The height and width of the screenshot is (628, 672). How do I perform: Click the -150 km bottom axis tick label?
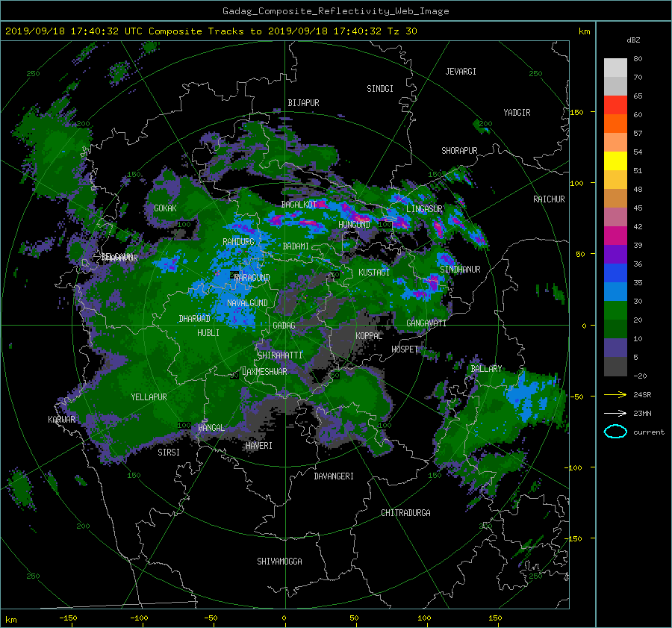[68, 618]
